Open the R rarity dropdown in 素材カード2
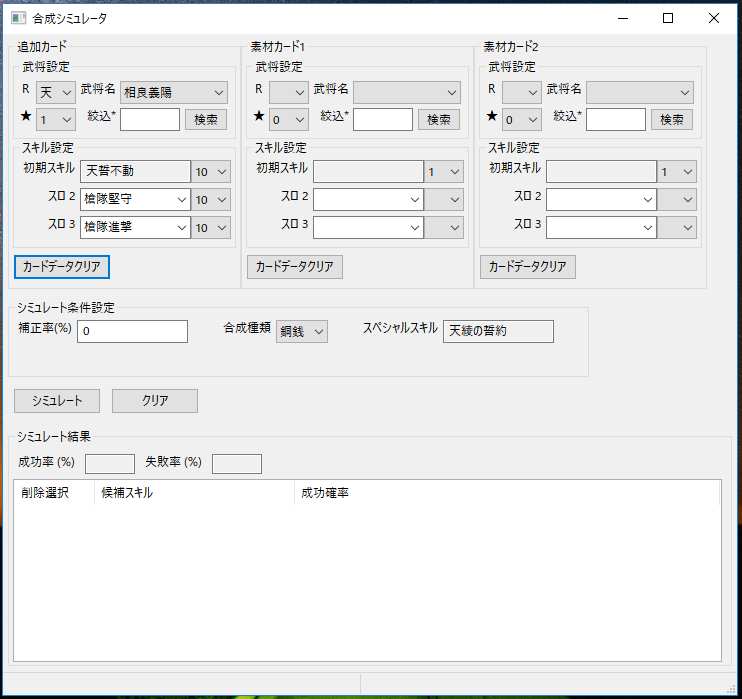The width and height of the screenshot is (742, 699). point(521,92)
